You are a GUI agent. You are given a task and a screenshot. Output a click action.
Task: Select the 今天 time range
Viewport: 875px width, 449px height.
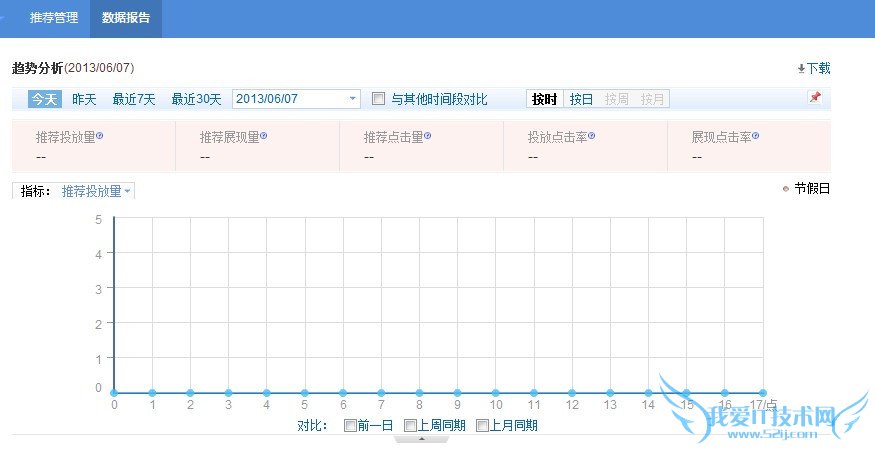tap(45, 99)
